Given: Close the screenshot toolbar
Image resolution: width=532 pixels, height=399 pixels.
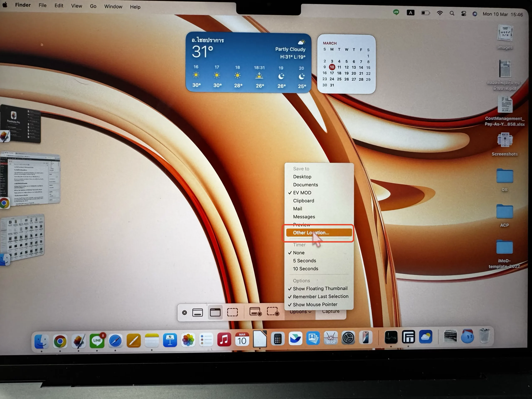Looking at the screenshot, I should pyautogui.click(x=185, y=313).
